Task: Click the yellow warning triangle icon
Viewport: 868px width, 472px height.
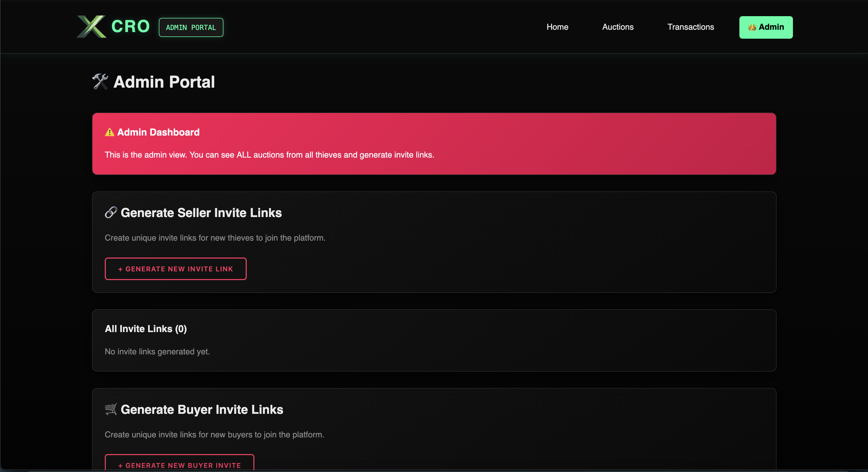Action: click(109, 132)
